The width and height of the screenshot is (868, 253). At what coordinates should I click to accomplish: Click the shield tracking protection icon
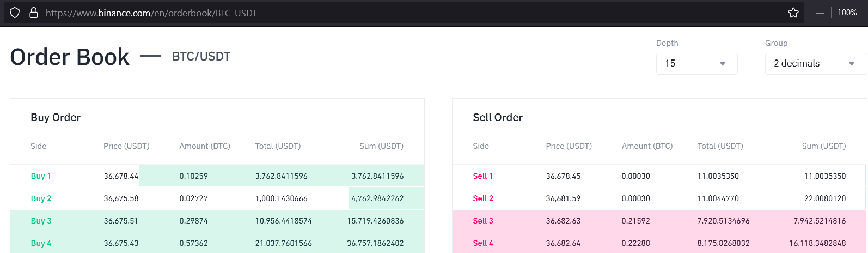tap(15, 13)
